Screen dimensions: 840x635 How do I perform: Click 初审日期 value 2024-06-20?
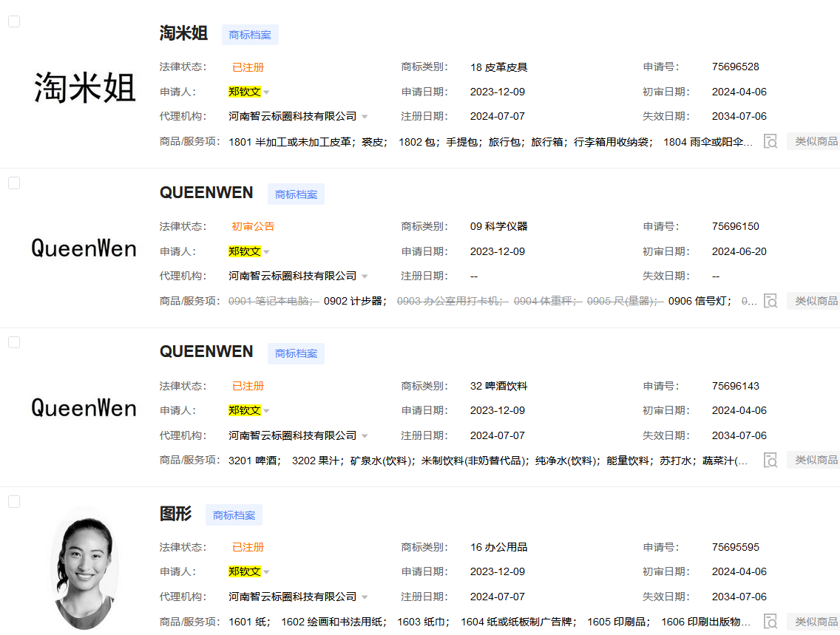tap(739, 251)
